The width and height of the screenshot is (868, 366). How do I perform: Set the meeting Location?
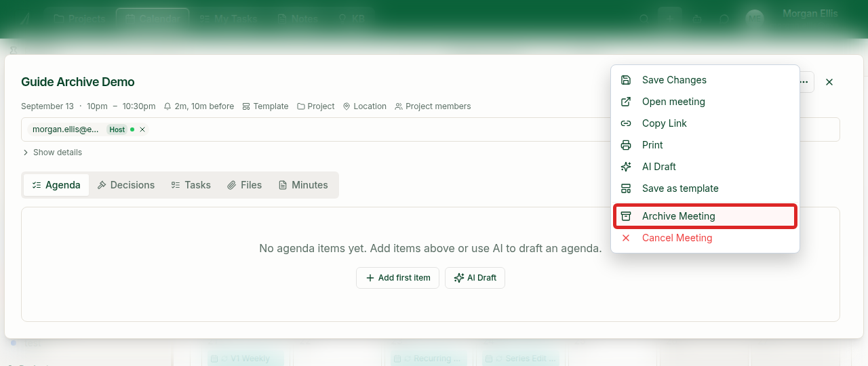coord(364,106)
